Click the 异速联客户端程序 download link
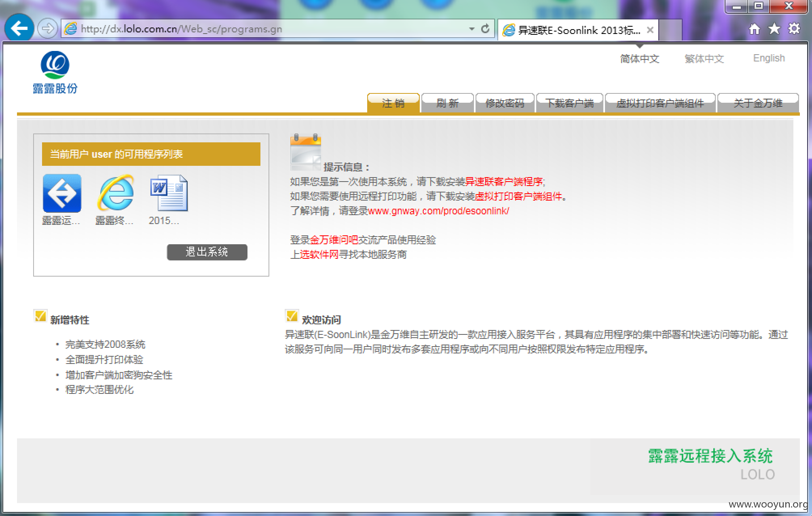 coord(503,182)
